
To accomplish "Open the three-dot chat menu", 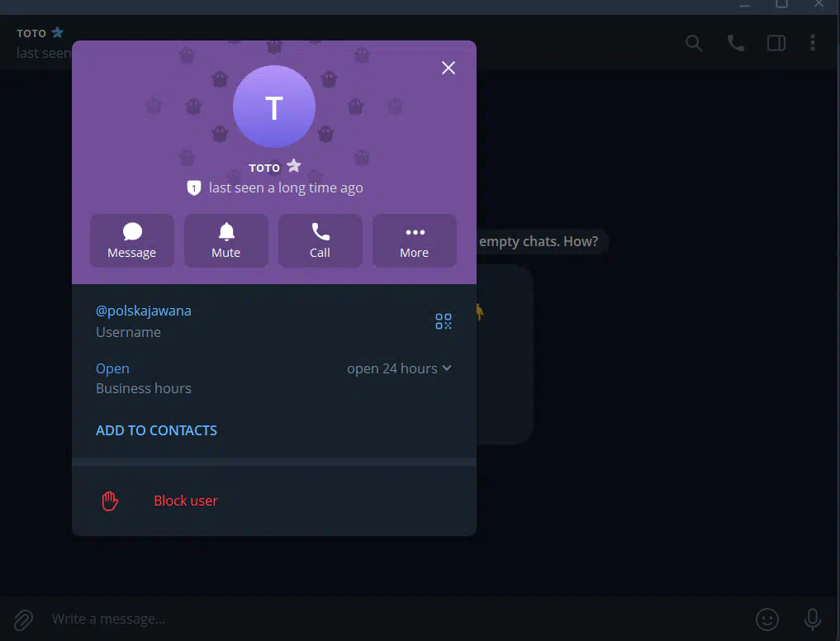I will click(x=813, y=43).
